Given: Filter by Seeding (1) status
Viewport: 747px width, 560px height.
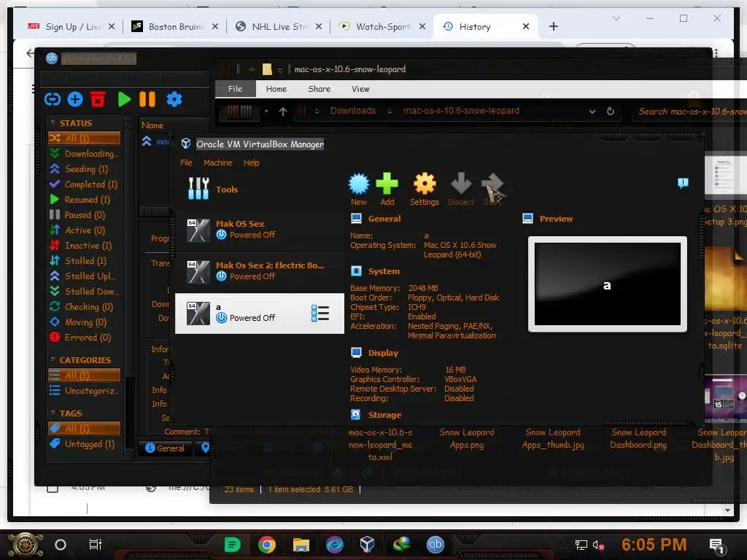Looking at the screenshot, I should coord(85,168).
